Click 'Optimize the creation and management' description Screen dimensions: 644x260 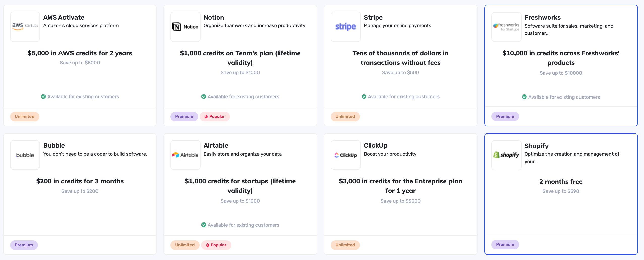(x=572, y=158)
